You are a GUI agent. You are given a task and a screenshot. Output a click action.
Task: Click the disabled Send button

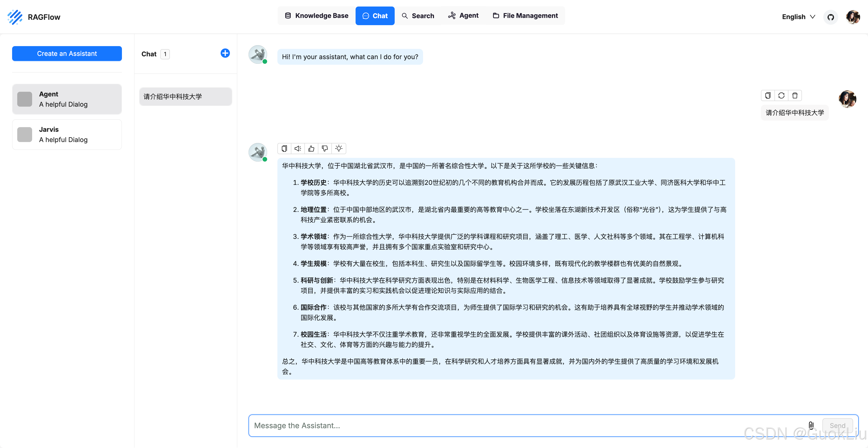(837, 425)
